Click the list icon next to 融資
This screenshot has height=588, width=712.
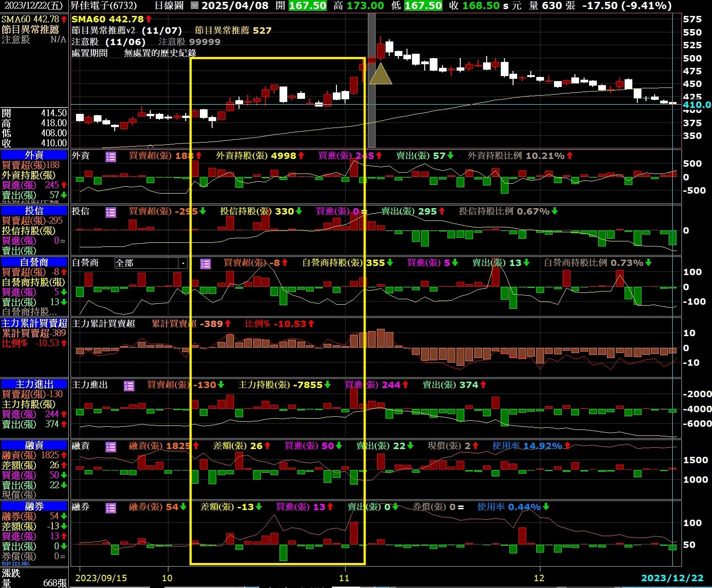pos(111,447)
